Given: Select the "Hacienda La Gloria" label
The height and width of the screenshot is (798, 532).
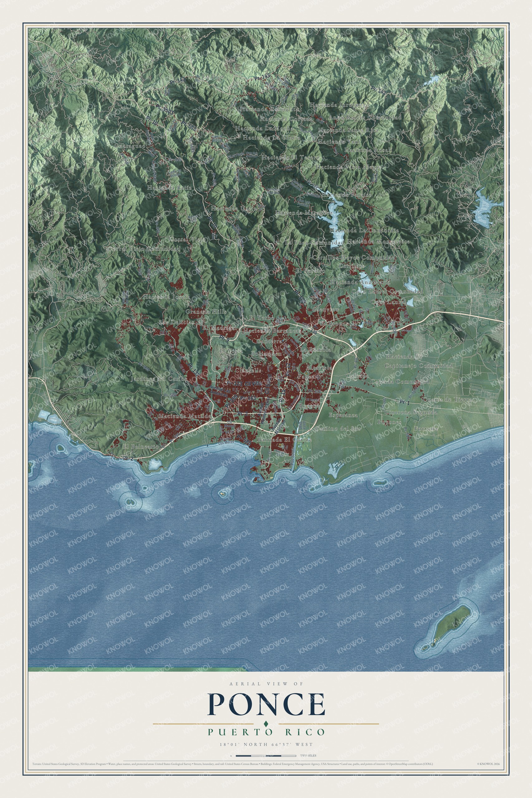Looking at the screenshot, I should pos(271,137).
